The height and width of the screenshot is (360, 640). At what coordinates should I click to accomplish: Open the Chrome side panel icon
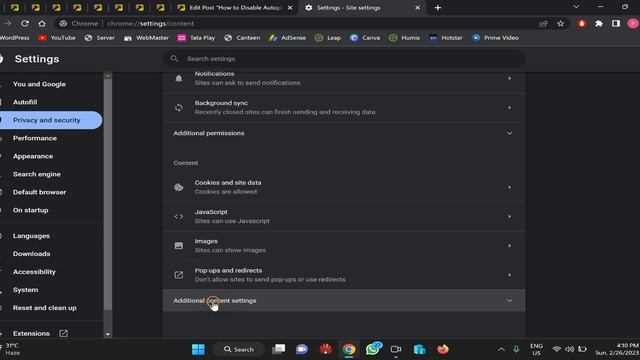tap(616, 24)
